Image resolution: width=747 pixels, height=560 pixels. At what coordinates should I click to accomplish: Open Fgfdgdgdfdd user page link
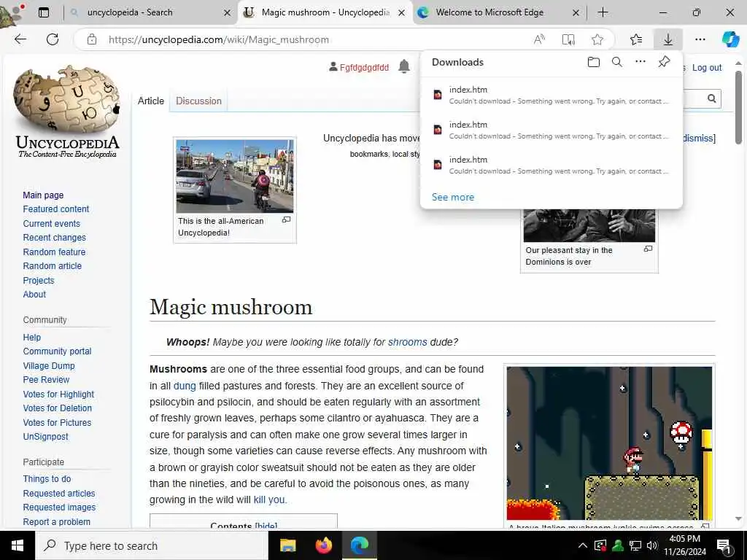(x=364, y=68)
